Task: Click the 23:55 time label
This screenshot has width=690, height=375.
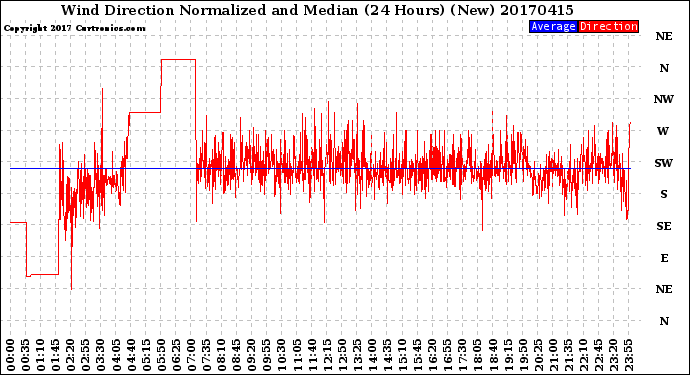Action: pos(629,355)
